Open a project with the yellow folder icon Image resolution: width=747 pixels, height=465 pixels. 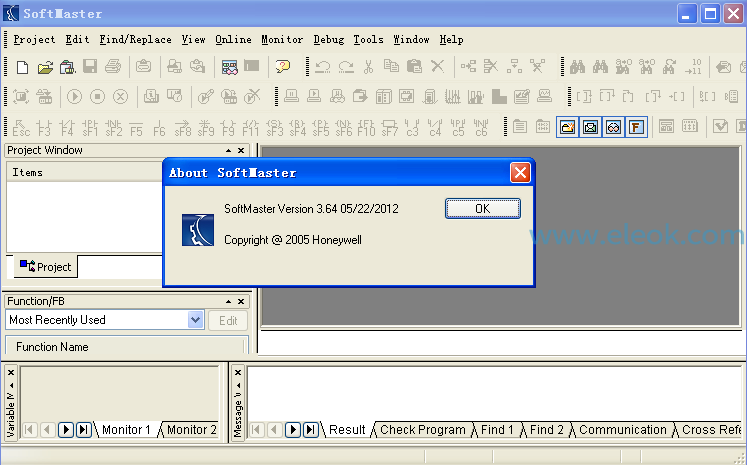click(45, 67)
